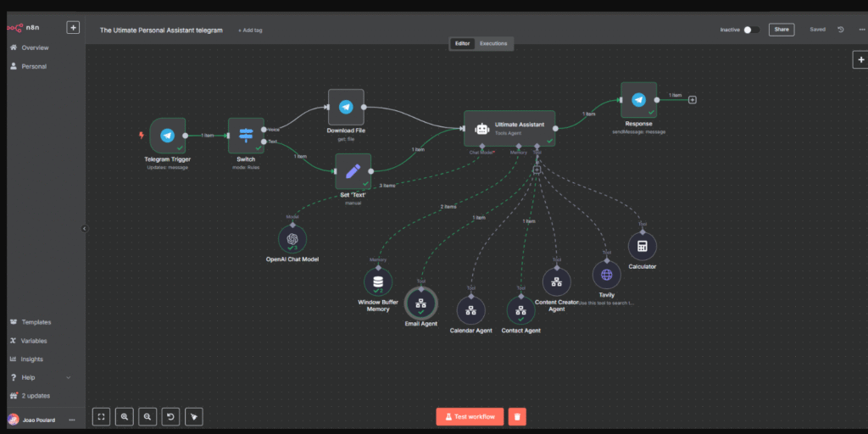
Task: Select the Tavily search tool node
Action: tap(606, 275)
